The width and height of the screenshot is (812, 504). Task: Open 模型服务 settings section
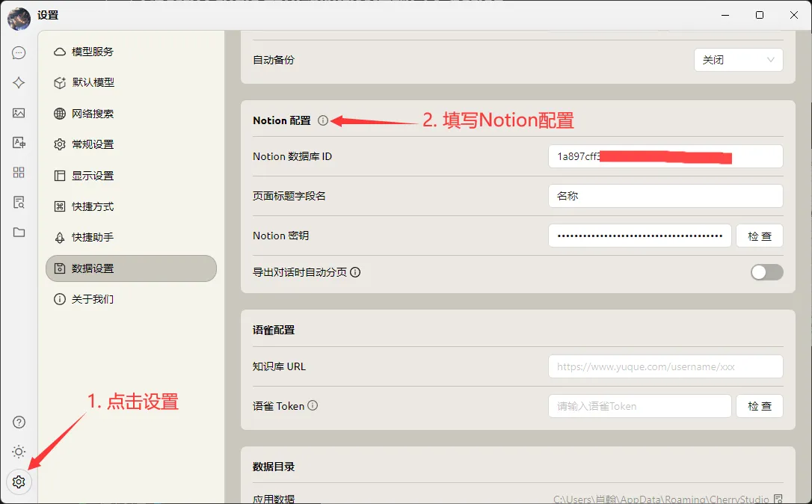pyautogui.click(x=131, y=52)
